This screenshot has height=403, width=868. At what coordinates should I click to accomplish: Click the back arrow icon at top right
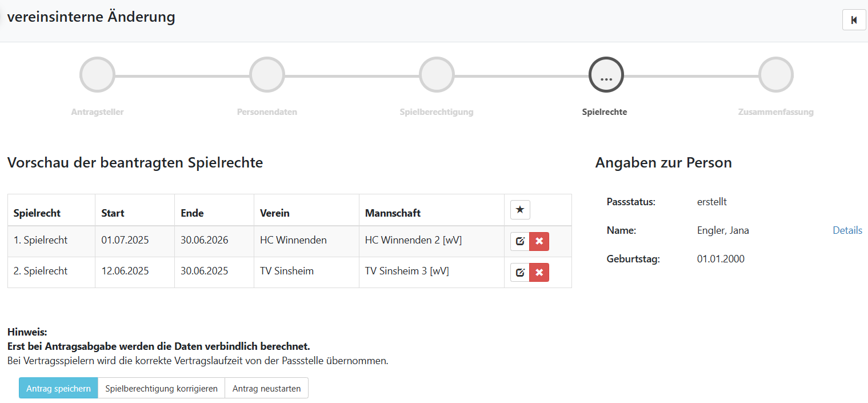854,20
